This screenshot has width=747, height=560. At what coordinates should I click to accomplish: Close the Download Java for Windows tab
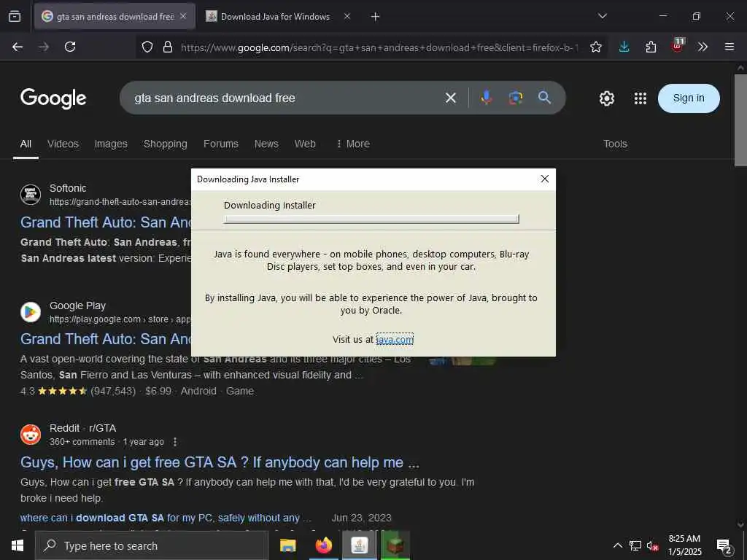pyautogui.click(x=347, y=16)
